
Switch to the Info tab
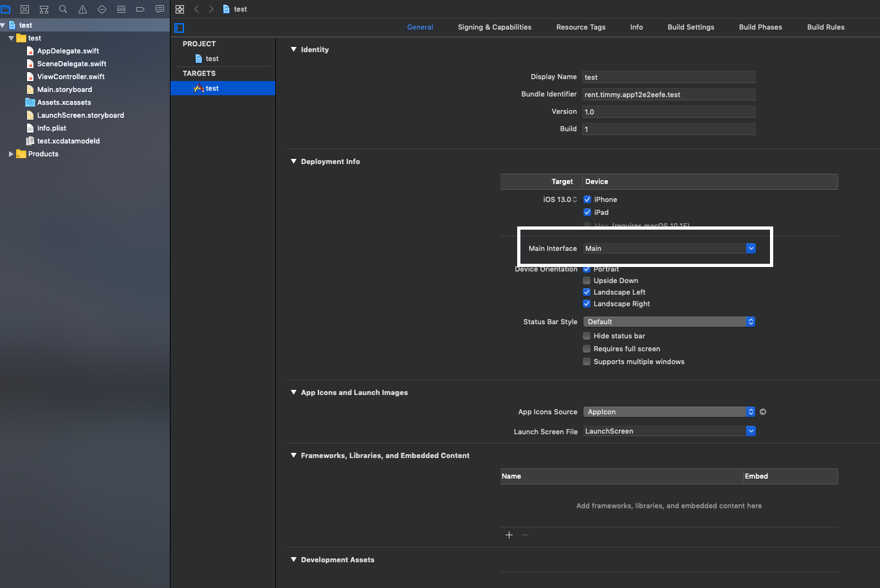tap(637, 27)
